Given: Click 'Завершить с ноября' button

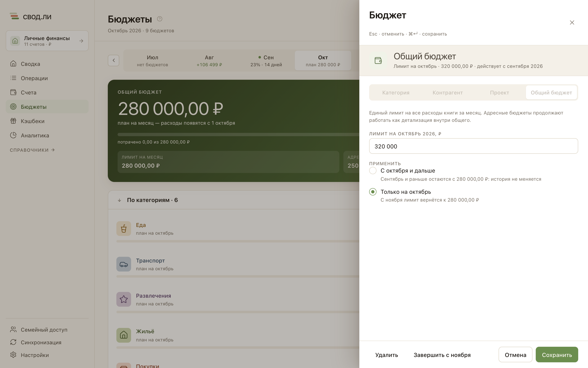Looking at the screenshot, I should pyautogui.click(x=442, y=355).
